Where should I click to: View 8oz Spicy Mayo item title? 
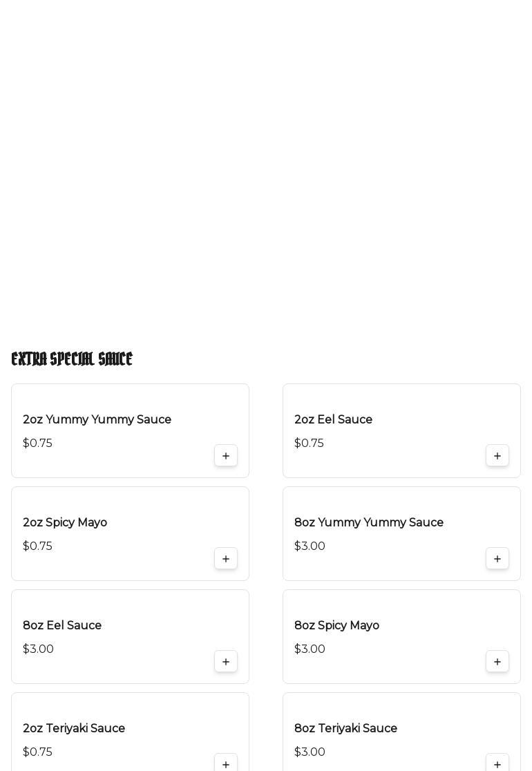click(336, 626)
